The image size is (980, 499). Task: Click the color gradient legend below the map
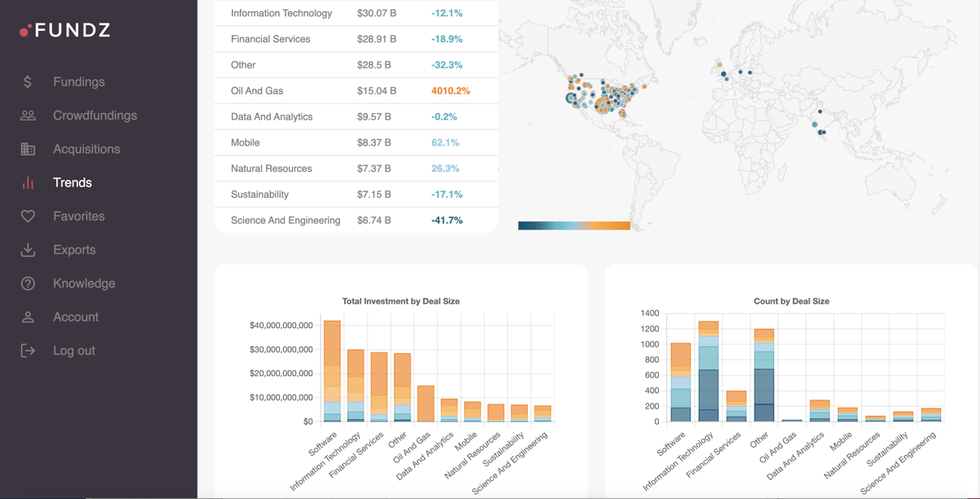coord(573,225)
